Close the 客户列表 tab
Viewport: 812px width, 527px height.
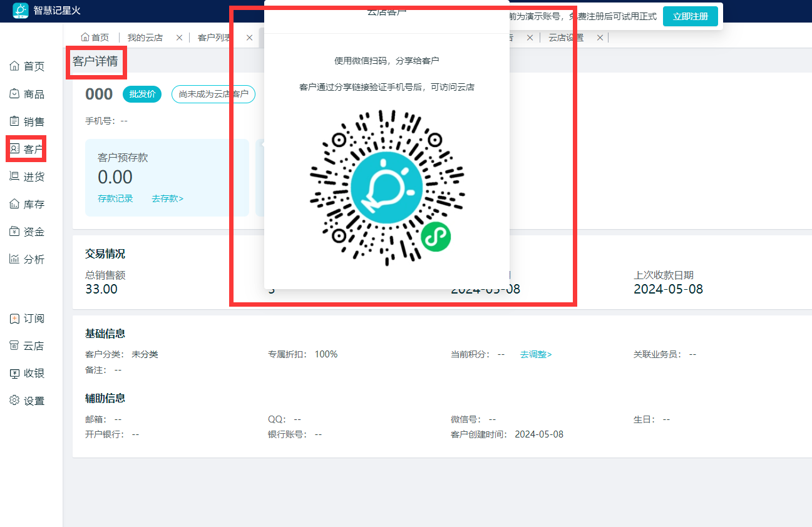click(249, 38)
